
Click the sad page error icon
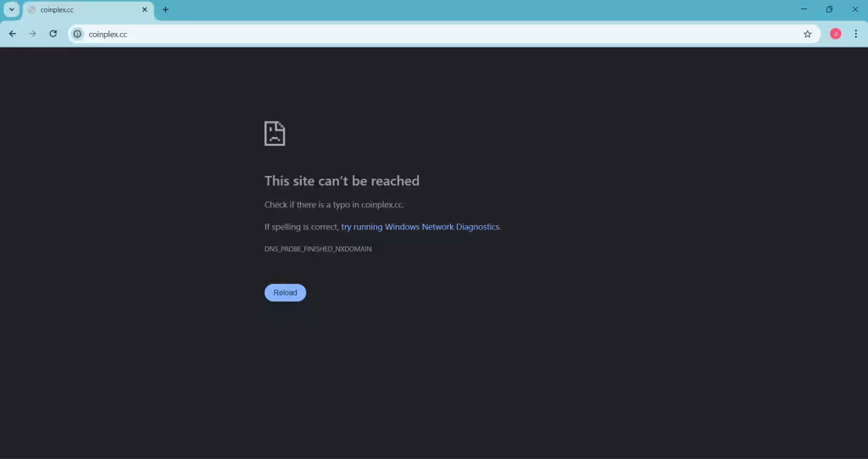tap(275, 134)
